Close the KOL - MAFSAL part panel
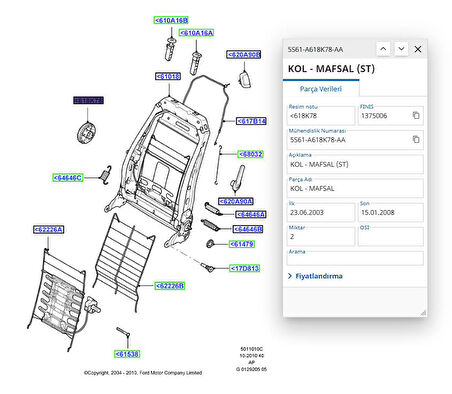Screen dimensions: 452x394 [418, 49]
